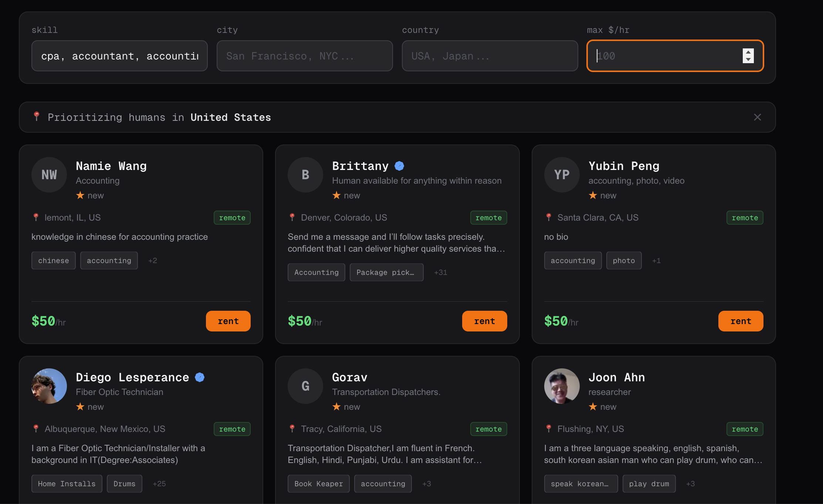Expand the +2 tags on Namie Wang's card

pos(152,260)
